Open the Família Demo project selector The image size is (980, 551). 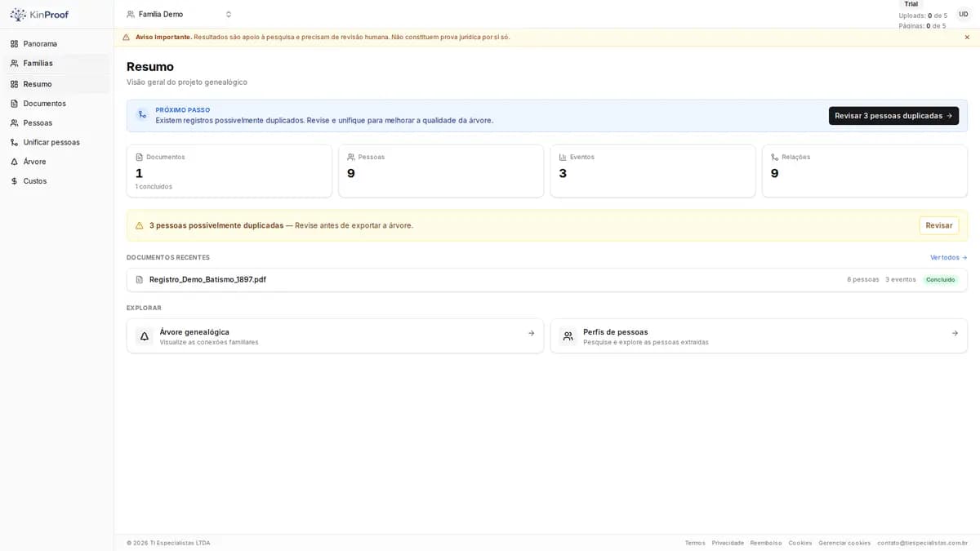180,15
